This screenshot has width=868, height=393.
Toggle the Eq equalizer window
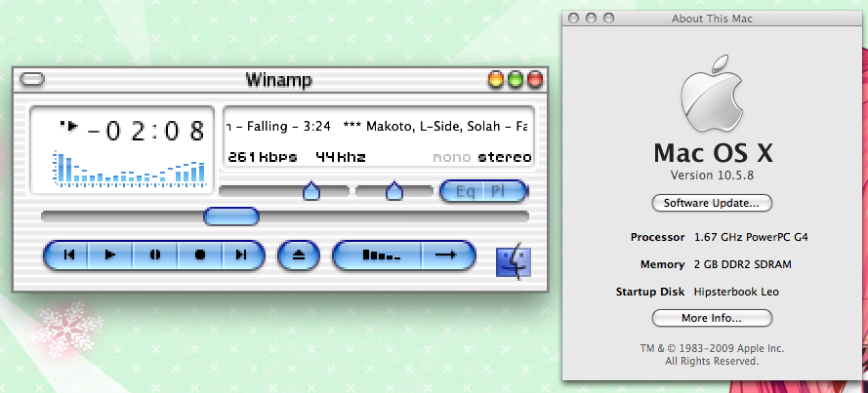point(462,192)
